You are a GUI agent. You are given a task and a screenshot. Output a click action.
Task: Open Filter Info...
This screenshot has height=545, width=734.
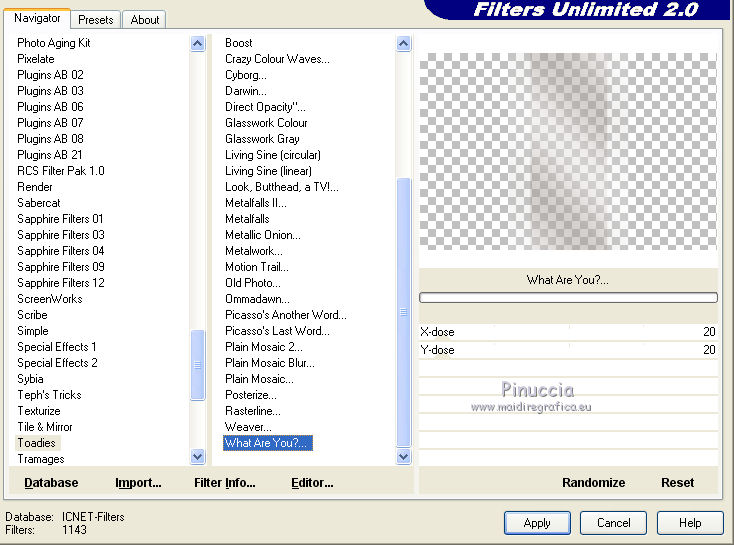pyautogui.click(x=225, y=483)
